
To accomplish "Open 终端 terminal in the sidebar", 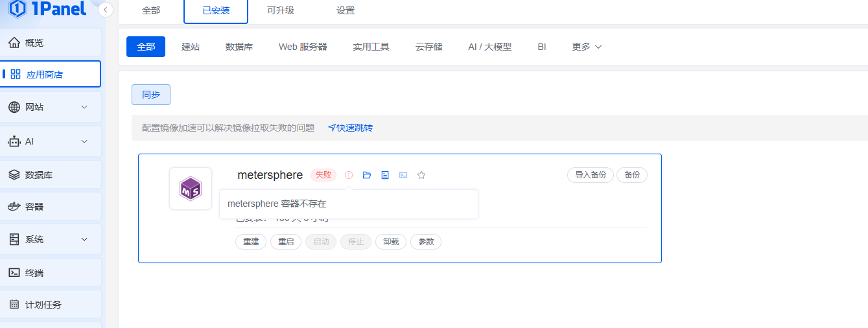I will [x=51, y=273].
